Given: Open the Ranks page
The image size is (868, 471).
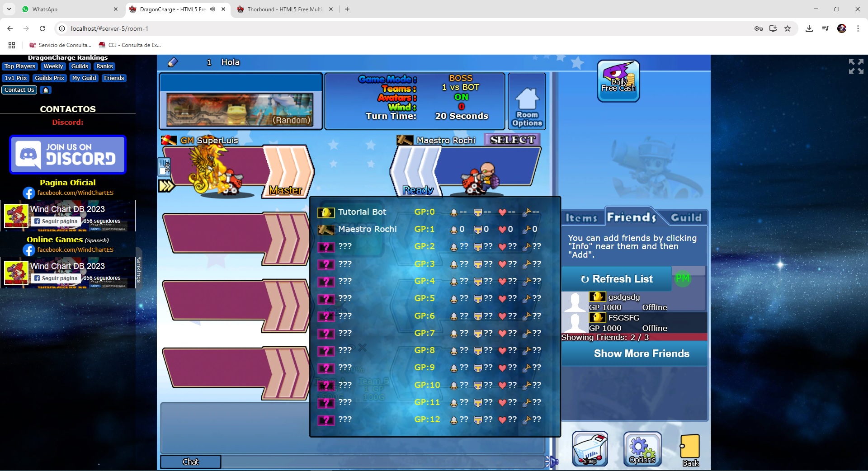Looking at the screenshot, I should [104, 66].
